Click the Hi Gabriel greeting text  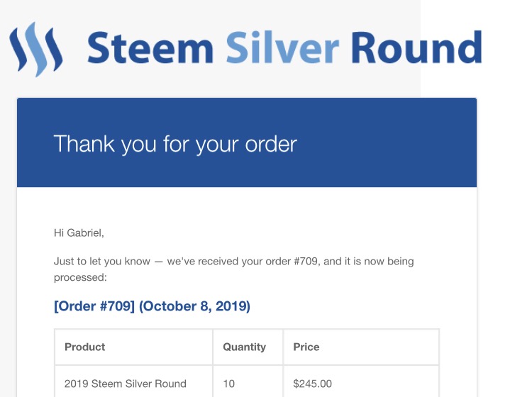click(x=79, y=232)
